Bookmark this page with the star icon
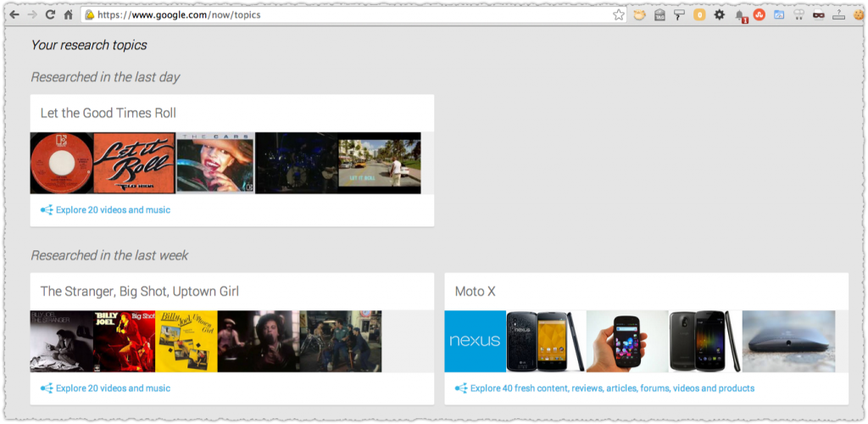The width and height of the screenshot is (868, 424). 618,15
